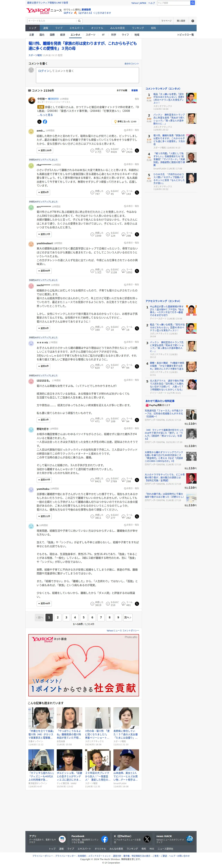222x868 pixels.
Task: Expand 返信17件 replies on xrc******** comment
Action: pos(44,234)
